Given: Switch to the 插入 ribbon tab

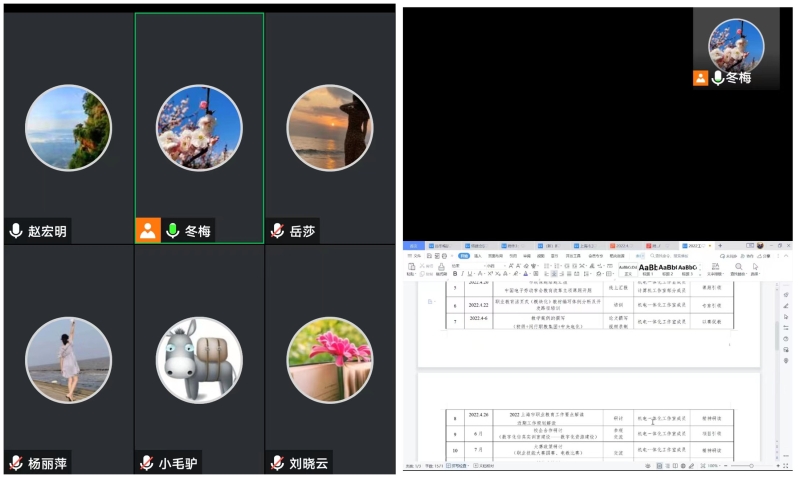Looking at the screenshot, I should [477, 255].
